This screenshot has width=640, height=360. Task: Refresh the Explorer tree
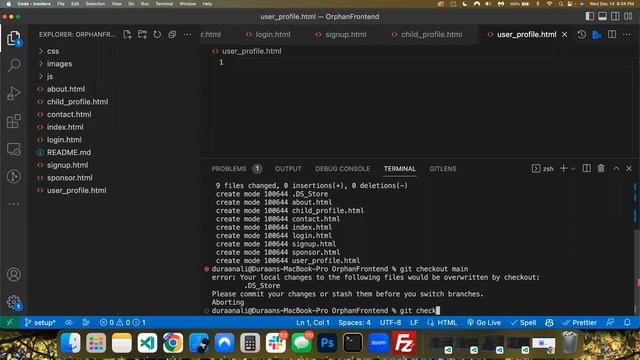click(x=157, y=35)
